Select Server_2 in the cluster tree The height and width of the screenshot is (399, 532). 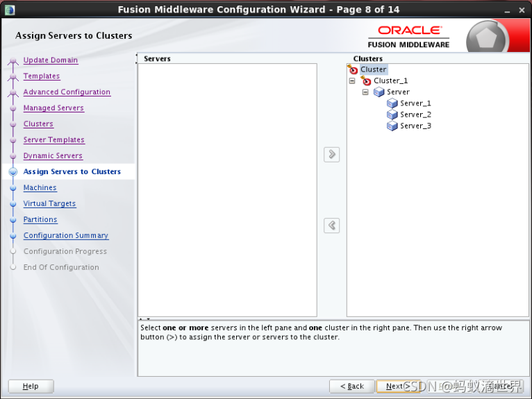pos(415,114)
